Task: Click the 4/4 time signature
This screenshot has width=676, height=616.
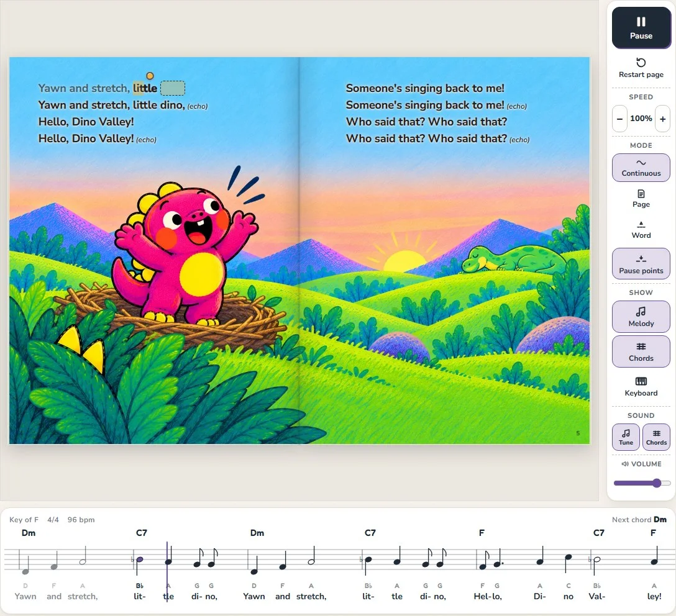Action: point(53,520)
